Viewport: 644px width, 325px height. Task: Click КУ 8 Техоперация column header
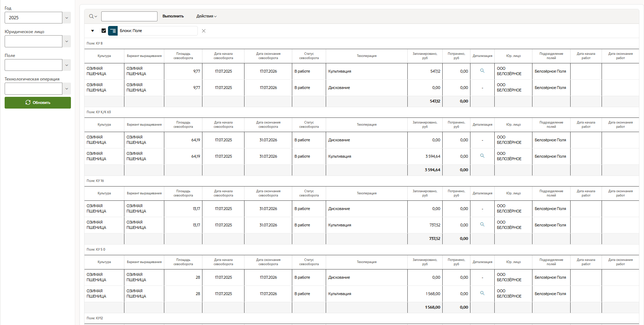[367, 56]
